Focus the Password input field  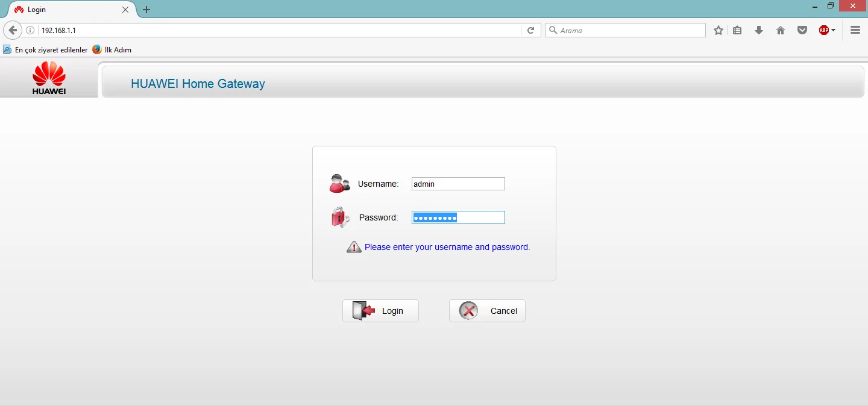pos(458,217)
